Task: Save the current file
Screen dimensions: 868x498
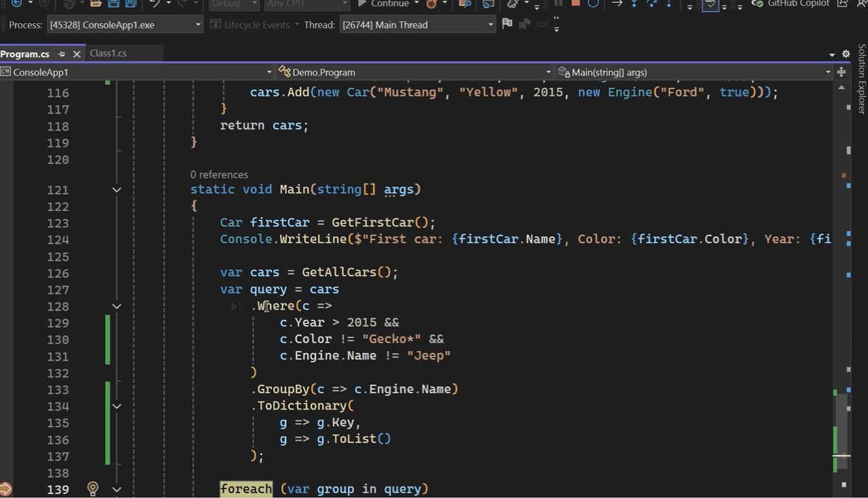Action: (x=114, y=4)
